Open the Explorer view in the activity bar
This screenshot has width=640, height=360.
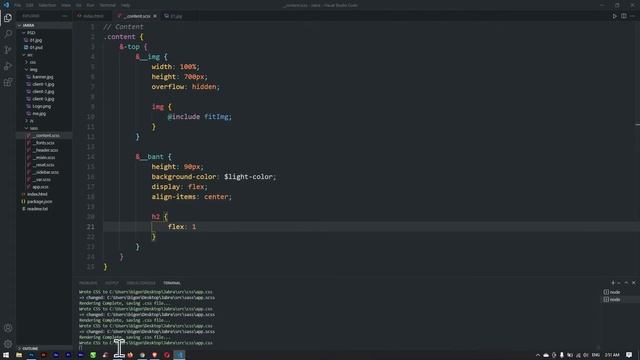pos(8,18)
